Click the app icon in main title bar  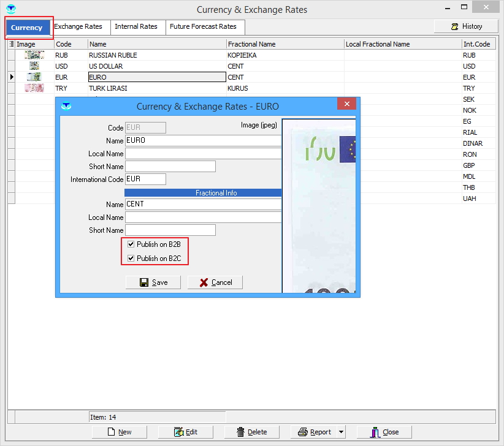[10, 9]
